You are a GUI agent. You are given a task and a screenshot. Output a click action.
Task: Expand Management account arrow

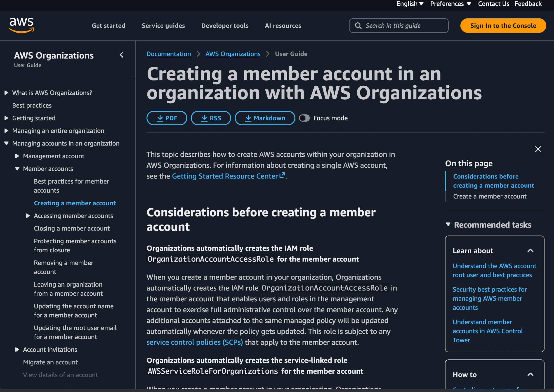pyautogui.click(x=17, y=156)
